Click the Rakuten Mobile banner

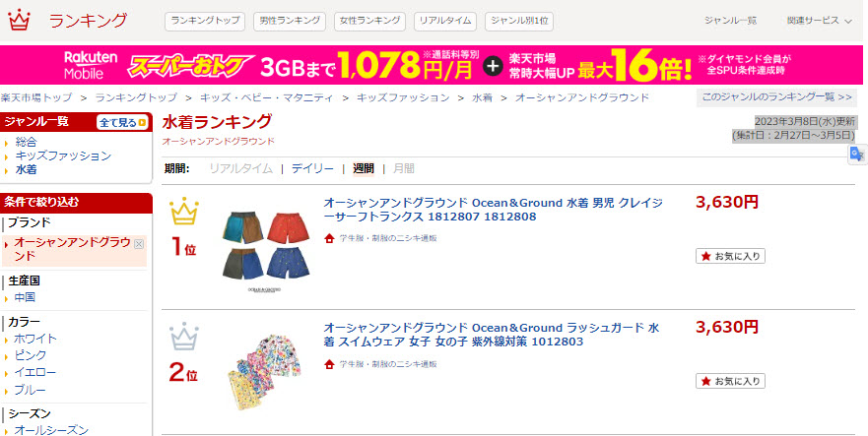pyautogui.click(x=432, y=65)
